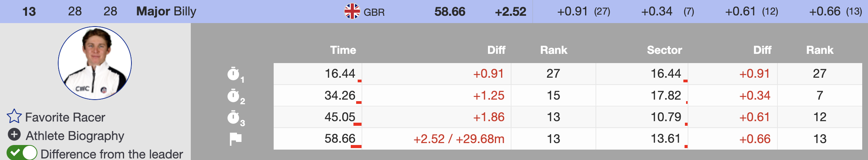Click the header total time 58.66
Image resolution: width=868 pixels, height=160 pixels.
pos(450,12)
